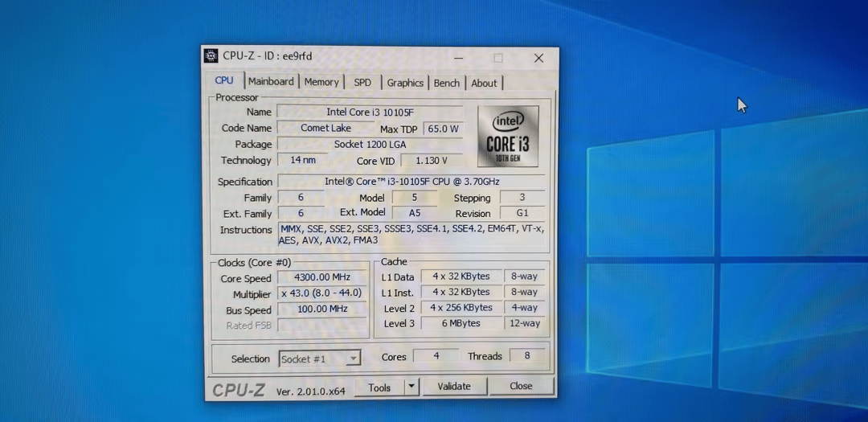Show the About tab
Screen dimensions: 868x422
point(484,84)
